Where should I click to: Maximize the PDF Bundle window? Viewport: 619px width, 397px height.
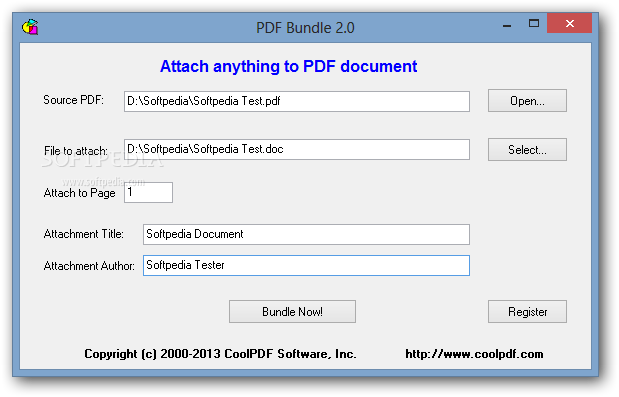click(534, 24)
